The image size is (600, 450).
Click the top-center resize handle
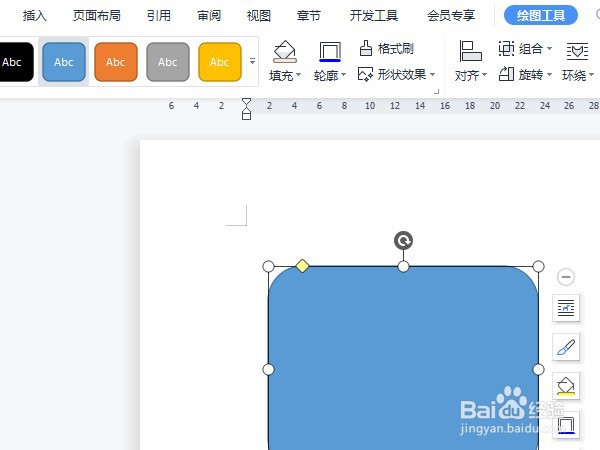403,266
